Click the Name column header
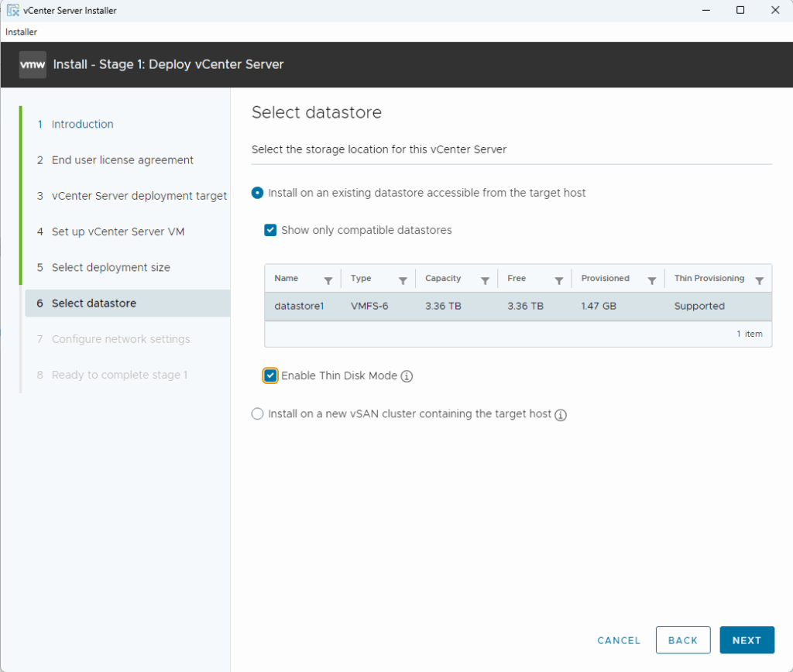Image resolution: width=793 pixels, height=672 pixels. 287,279
